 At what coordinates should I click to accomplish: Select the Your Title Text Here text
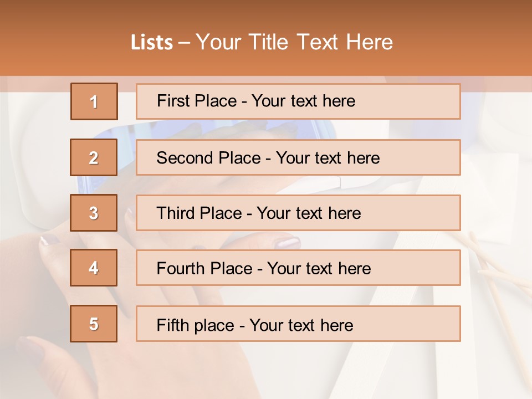[x=294, y=42]
